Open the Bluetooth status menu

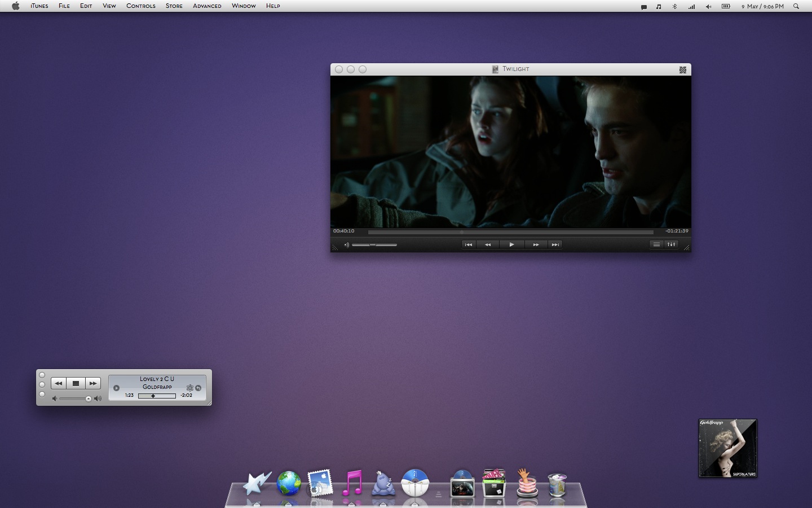[674, 7]
